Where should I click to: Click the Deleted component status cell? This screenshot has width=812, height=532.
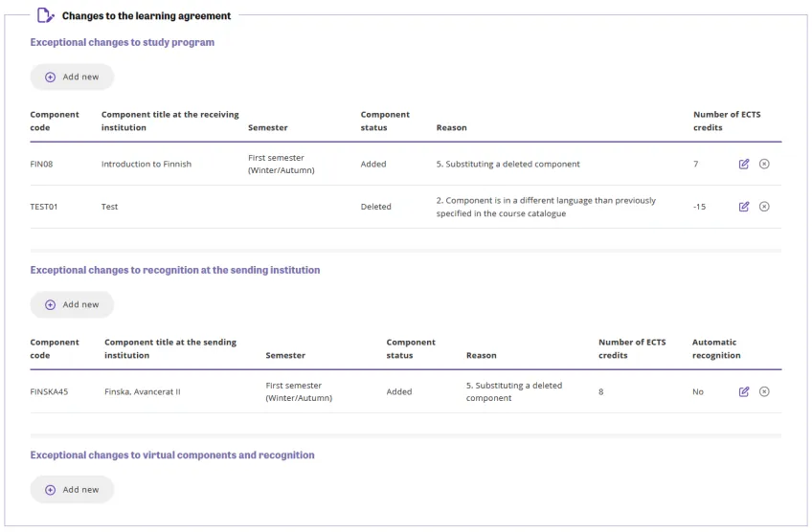(x=376, y=207)
